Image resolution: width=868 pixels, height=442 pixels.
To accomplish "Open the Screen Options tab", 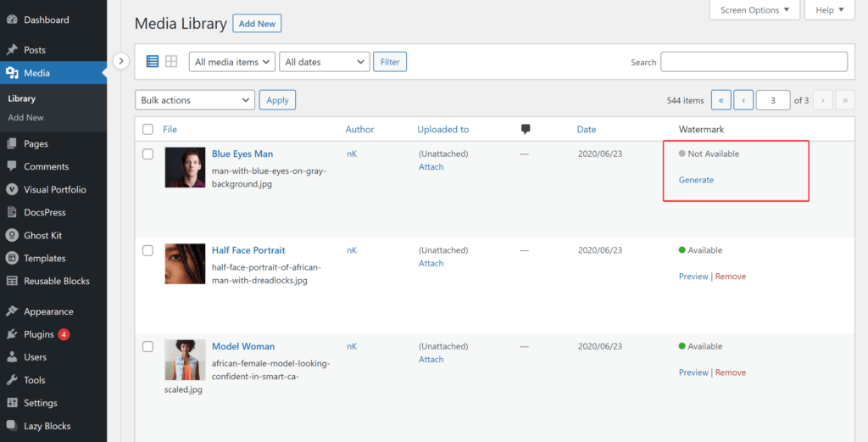I will 754,10.
